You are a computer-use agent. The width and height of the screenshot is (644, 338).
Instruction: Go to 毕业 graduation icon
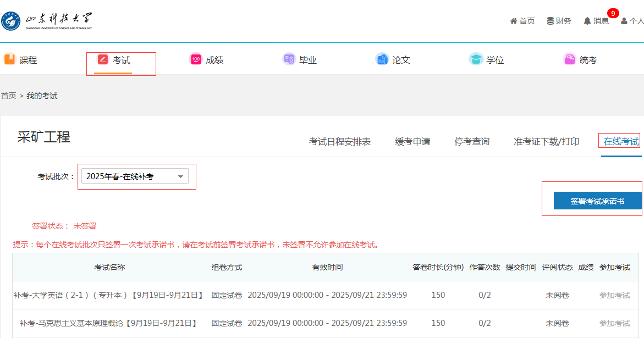coord(289,59)
